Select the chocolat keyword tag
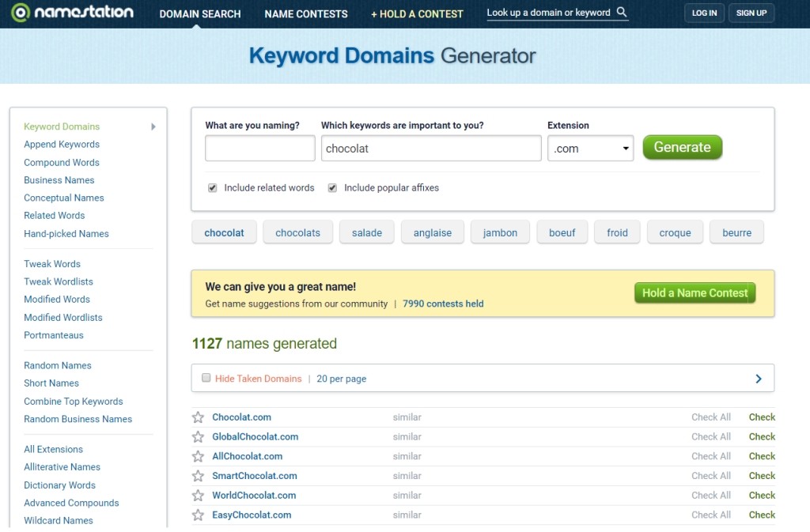This screenshot has height=532, width=810. (x=224, y=232)
